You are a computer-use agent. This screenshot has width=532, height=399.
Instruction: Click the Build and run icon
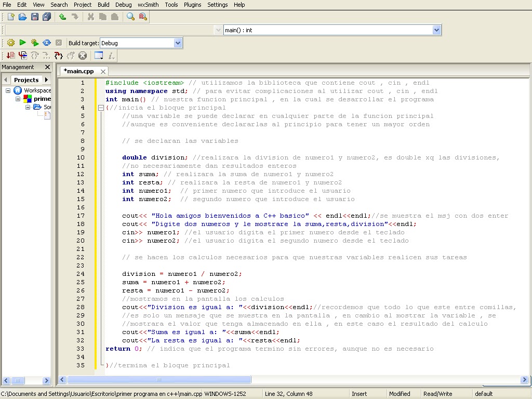pyautogui.click(x=35, y=43)
